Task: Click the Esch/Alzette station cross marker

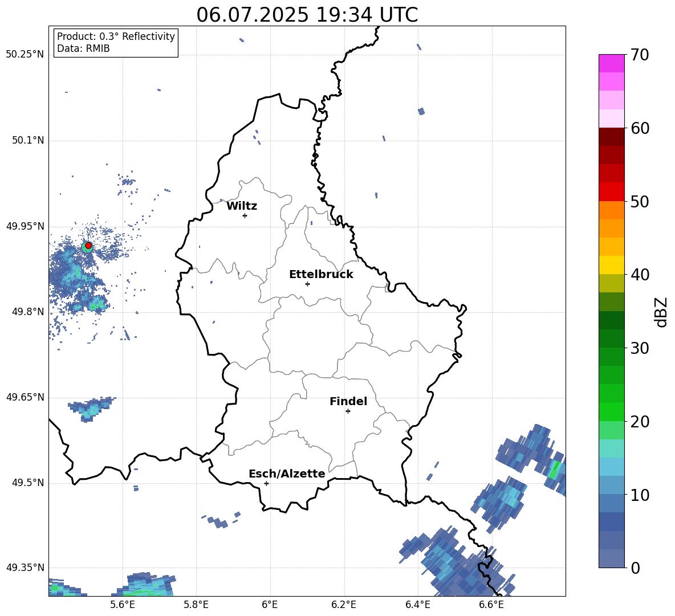Action: [266, 483]
